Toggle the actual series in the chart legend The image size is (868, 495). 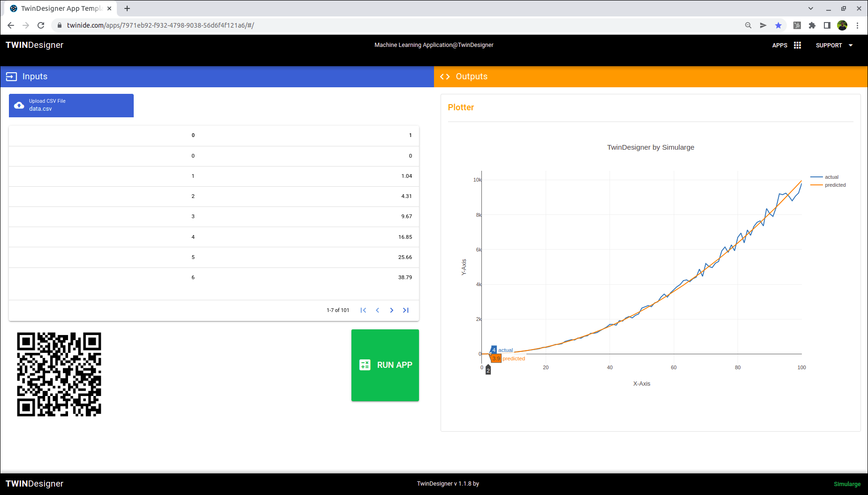[824, 177]
